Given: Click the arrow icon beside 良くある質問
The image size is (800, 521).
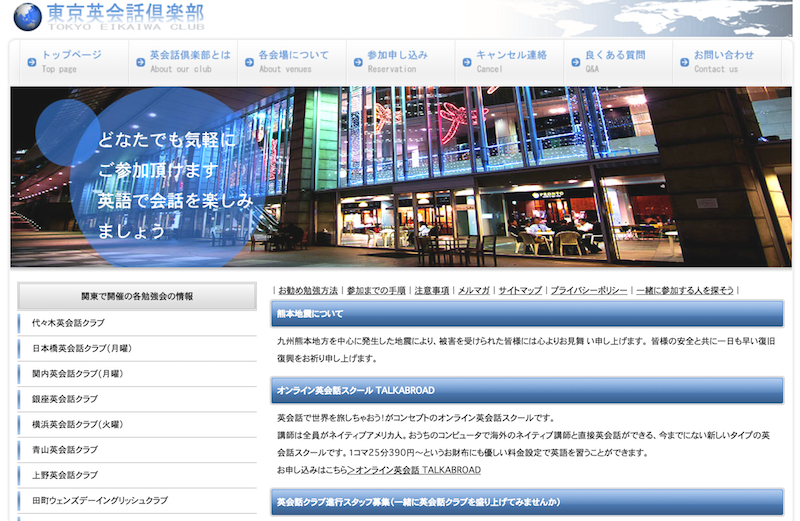Looking at the screenshot, I should 576,62.
